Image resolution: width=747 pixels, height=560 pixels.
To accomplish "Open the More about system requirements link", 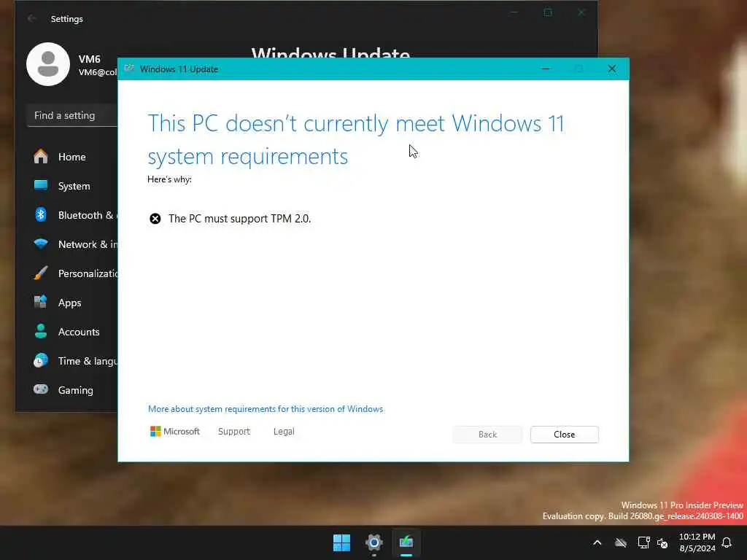I will (266, 409).
